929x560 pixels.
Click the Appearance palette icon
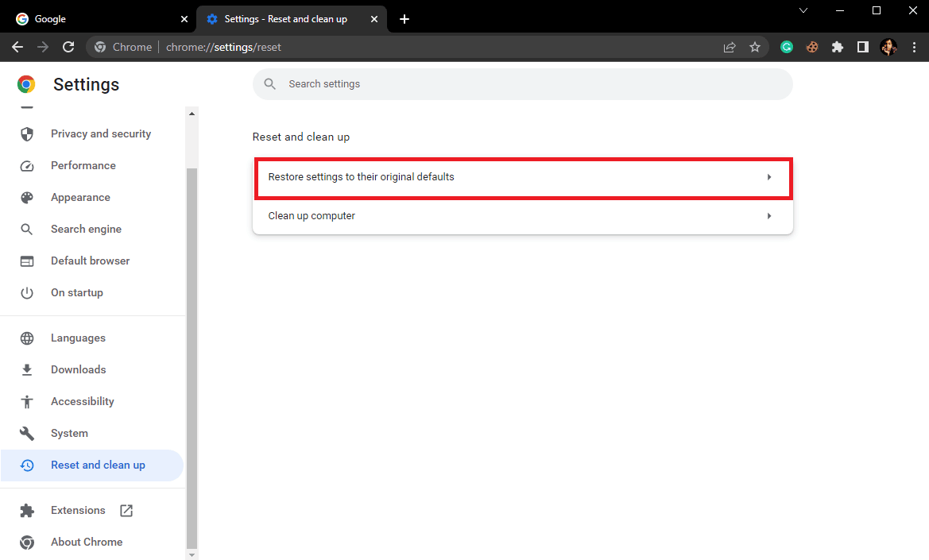tap(27, 198)
